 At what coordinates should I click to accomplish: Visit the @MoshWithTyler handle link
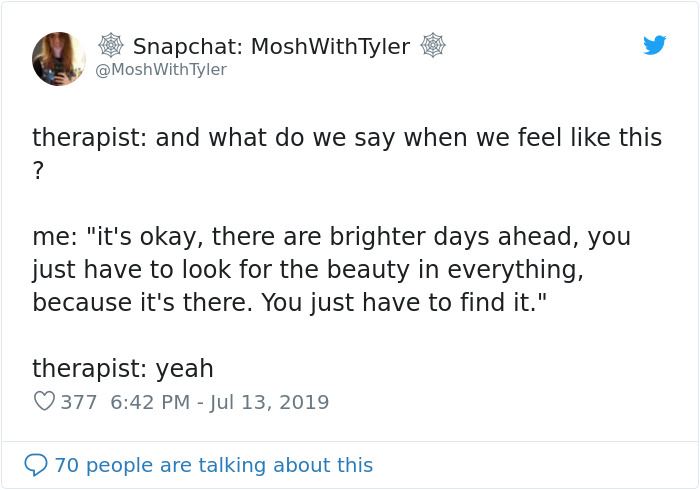[161, 69]
